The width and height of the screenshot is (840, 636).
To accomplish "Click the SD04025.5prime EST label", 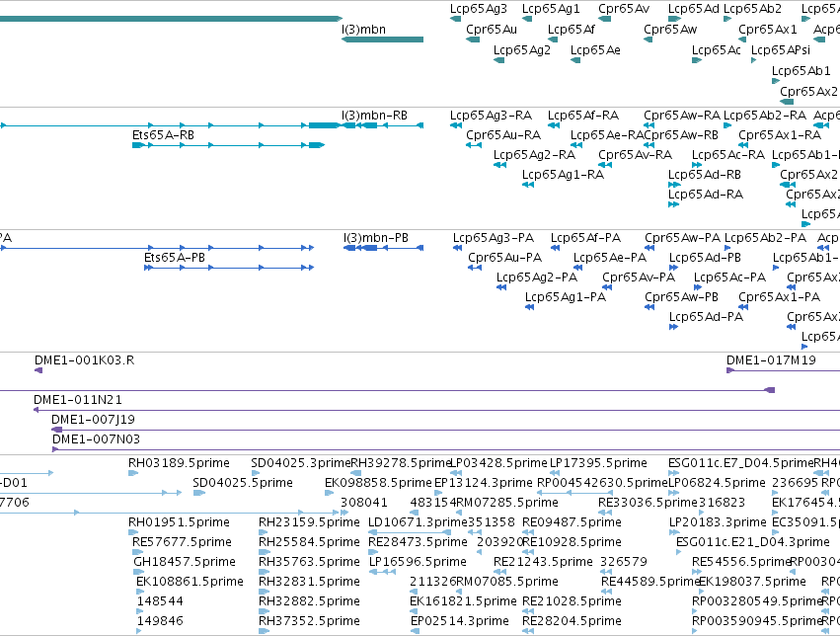I will pos(243,483).
